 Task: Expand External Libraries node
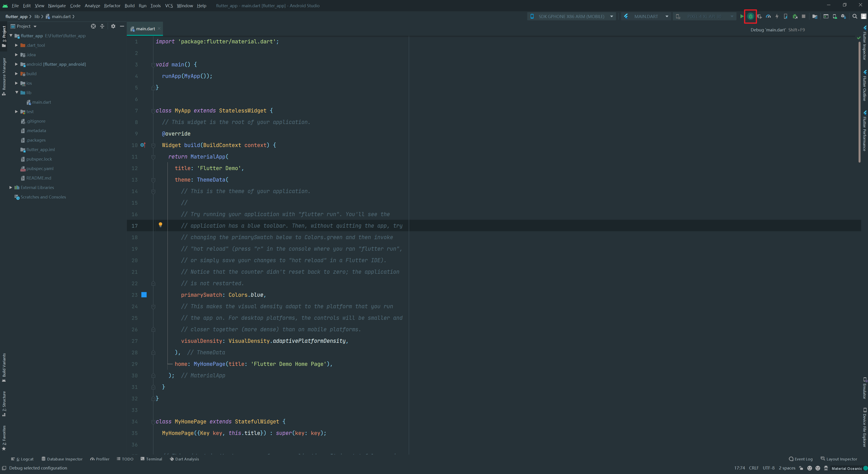pyautogui.click(x=10, y=187)
